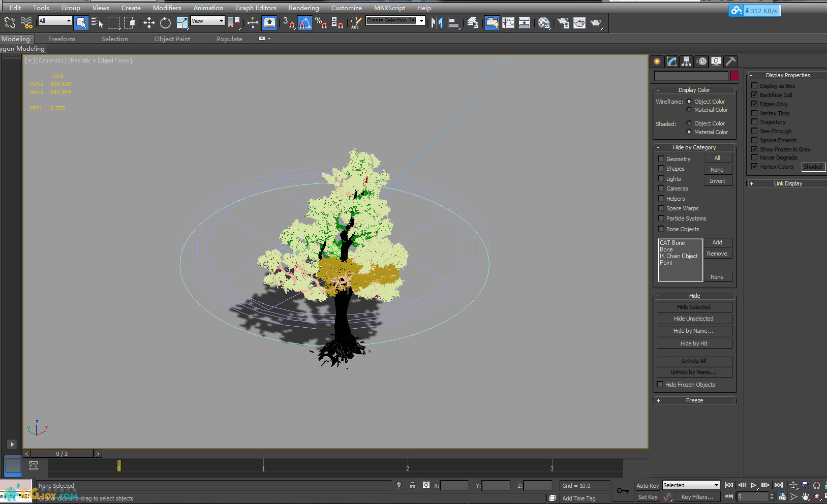The height and width of the screenshot is (504, 827).
Task: Open the Create Selection Set dropdown
Action: [x=395, y=20]
